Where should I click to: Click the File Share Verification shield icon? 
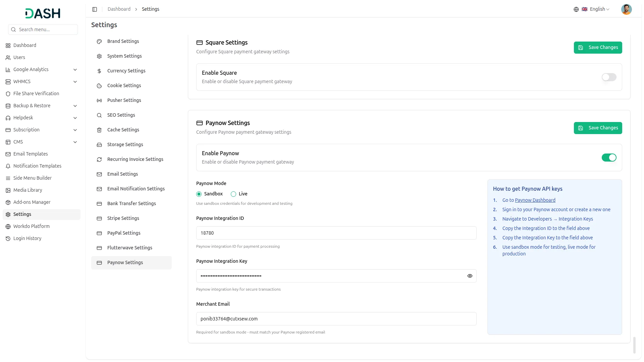click(8, 94)
